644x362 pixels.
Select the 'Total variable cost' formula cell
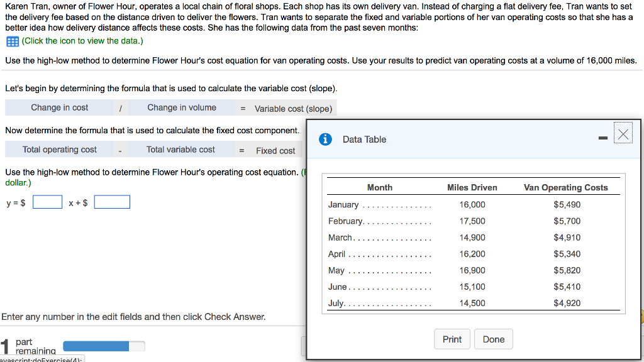click(x=180, y=150)
